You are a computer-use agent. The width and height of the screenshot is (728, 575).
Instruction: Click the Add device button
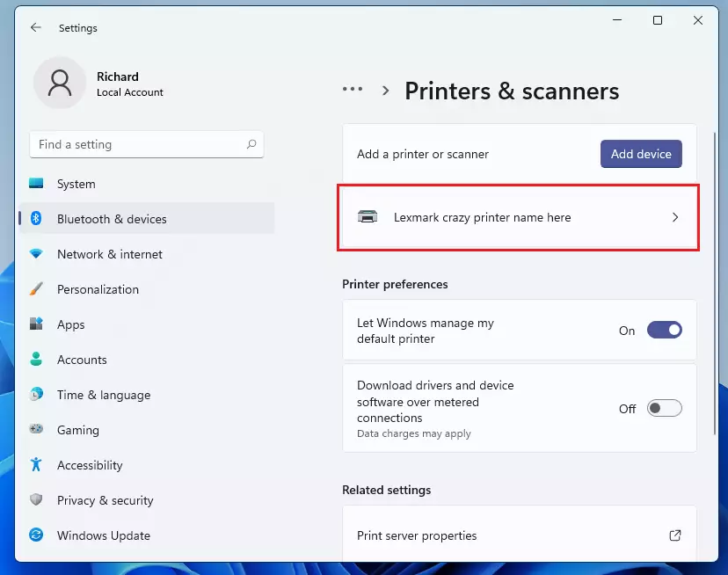(641, 154)
